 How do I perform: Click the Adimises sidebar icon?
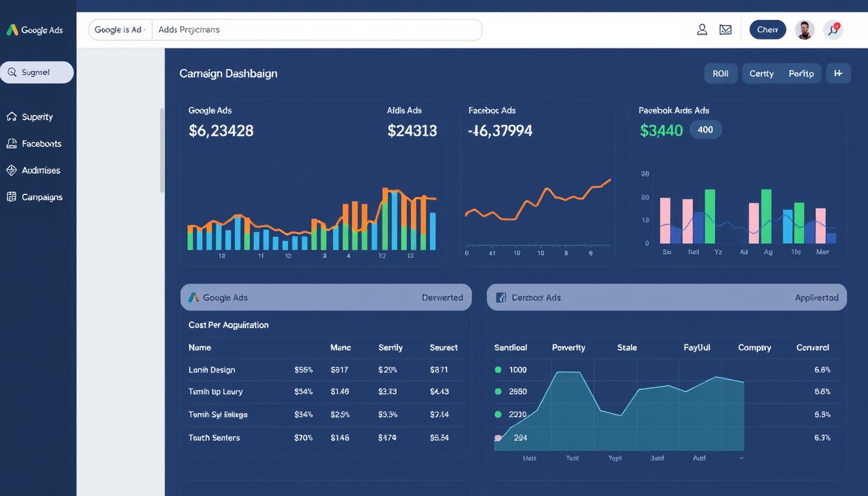pyautogui.click(x=11, y=170)
